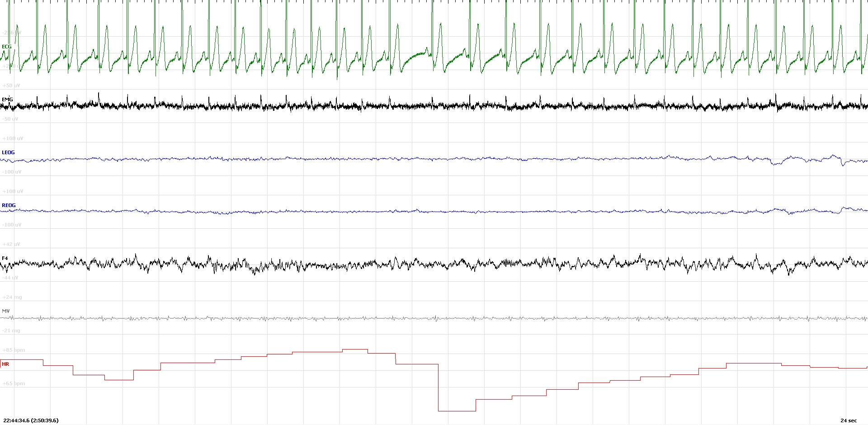Select the ECG channel label
Viewport: 868px width, 425px height.
tap(7, 47)
